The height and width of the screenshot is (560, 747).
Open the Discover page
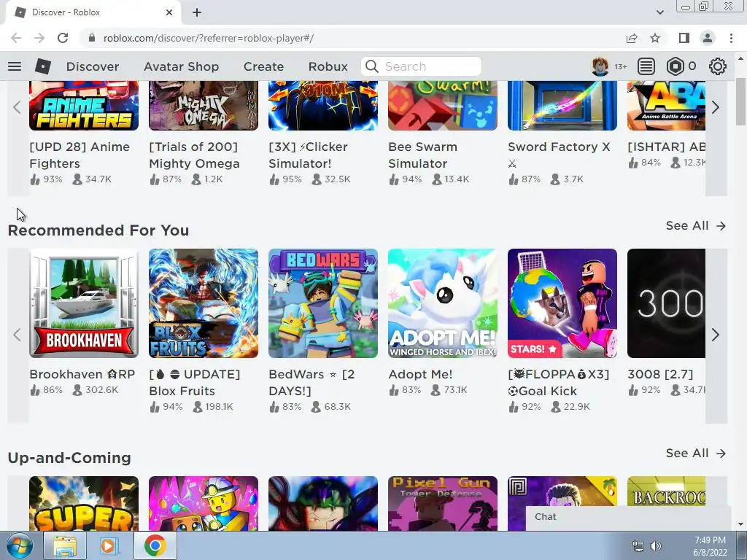pyautogui.click(x=93, y=66)
